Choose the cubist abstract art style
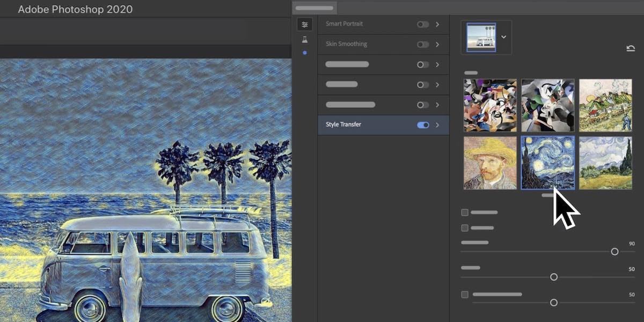 point(489,105)
